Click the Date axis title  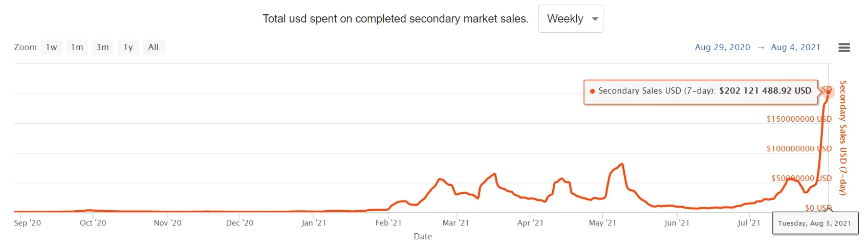pos(423,236)
